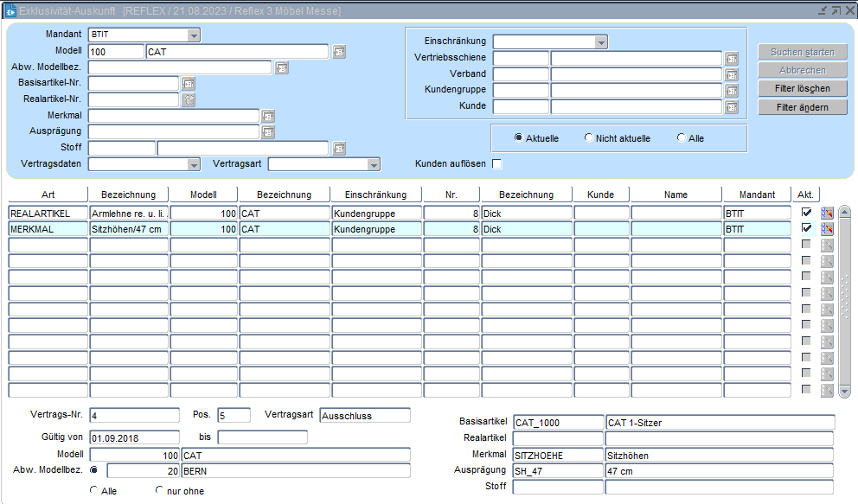Open the Einschränkung dropdown

coord(600,42)
